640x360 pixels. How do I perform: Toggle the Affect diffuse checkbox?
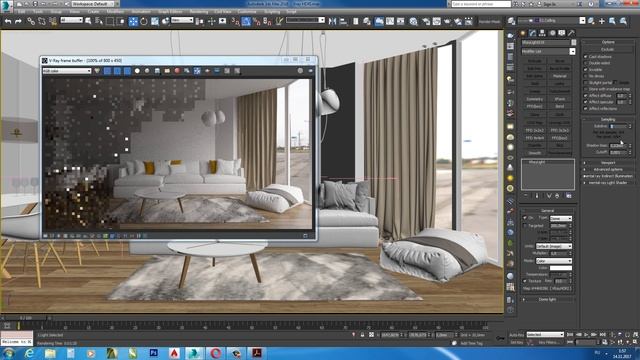coord(586,96)
